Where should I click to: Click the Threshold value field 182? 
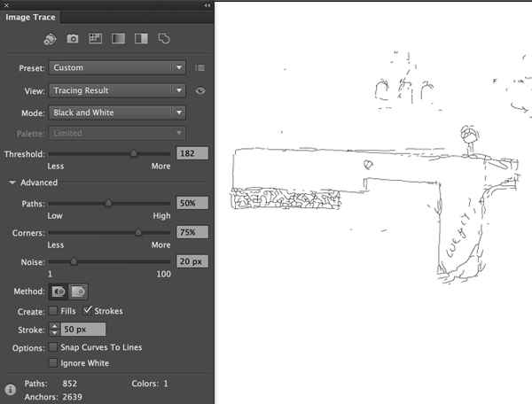click(x=192, y=153)
